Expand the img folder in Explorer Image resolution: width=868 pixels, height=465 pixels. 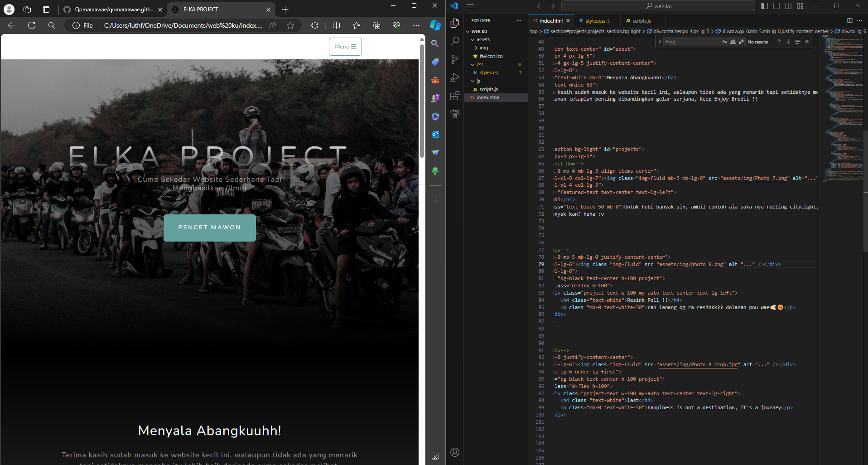tap(484, 48)
